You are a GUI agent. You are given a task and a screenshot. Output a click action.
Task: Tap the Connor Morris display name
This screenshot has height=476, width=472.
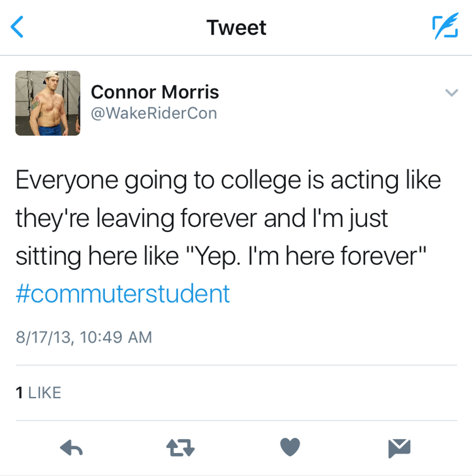point(155,91)
